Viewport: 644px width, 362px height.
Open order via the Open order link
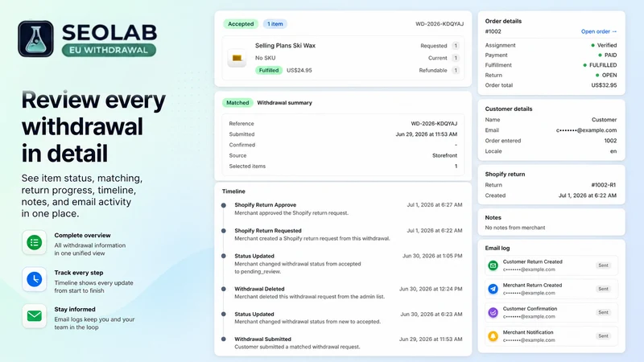click(x=598, y=31)
